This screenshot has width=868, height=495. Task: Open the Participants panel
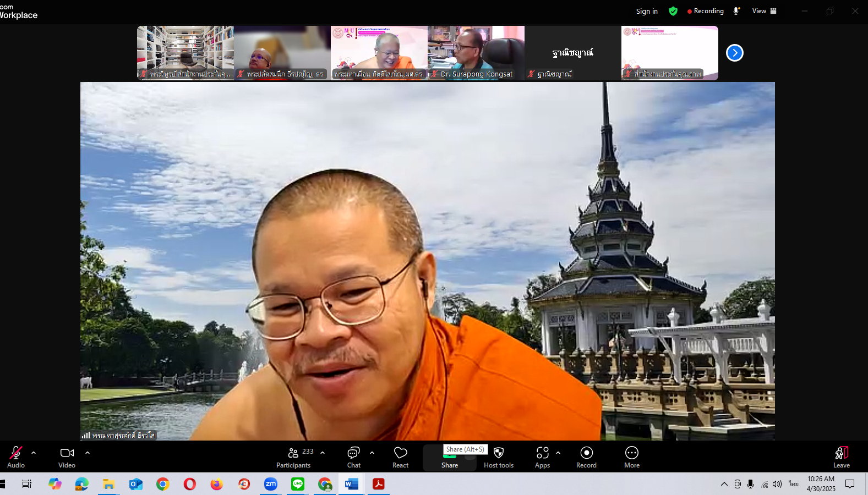294,457
